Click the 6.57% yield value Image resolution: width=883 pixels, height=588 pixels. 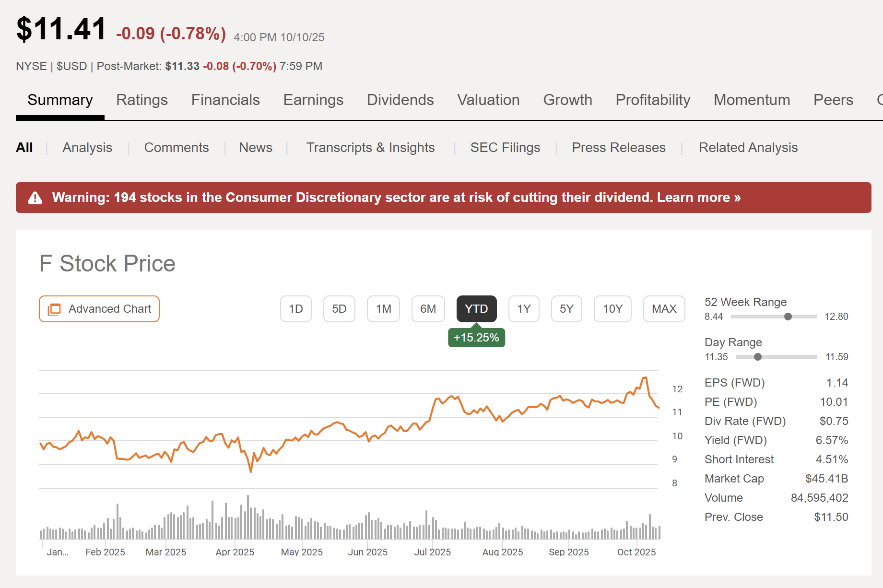tap(832, 440)
